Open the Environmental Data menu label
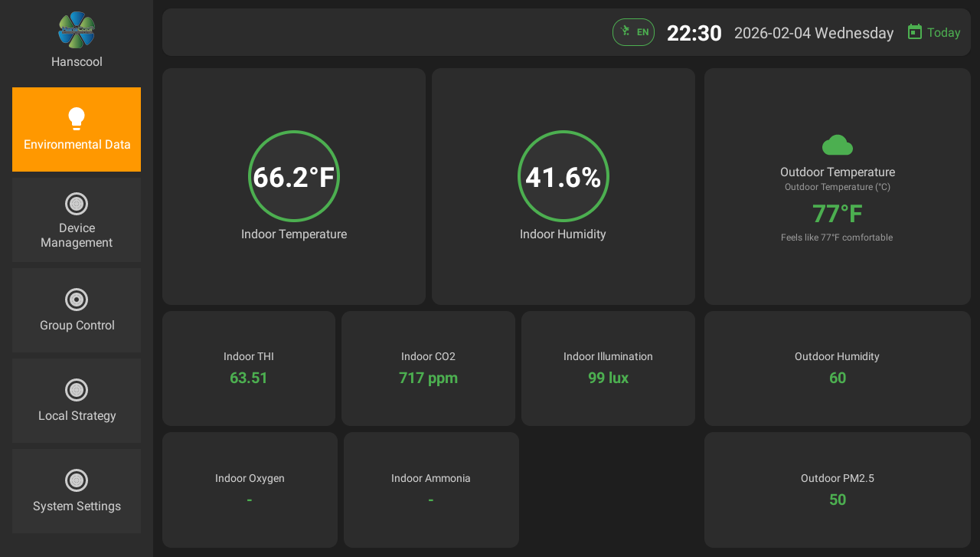Screen dimensions: 980x557 pyautogui.click(x=77, y=145)
